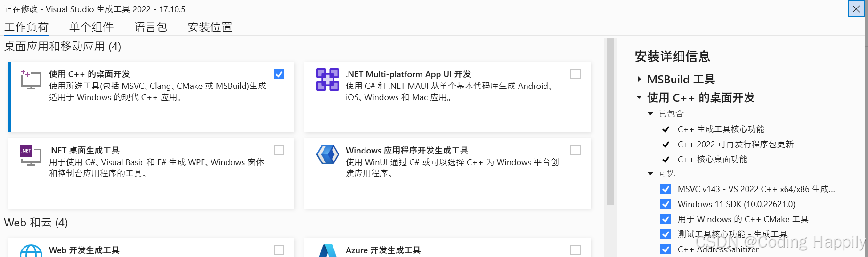Check the .NET Multi-platform App UI 开发 workload
Viewport: 868px width, 257px height.
(576, 74)
